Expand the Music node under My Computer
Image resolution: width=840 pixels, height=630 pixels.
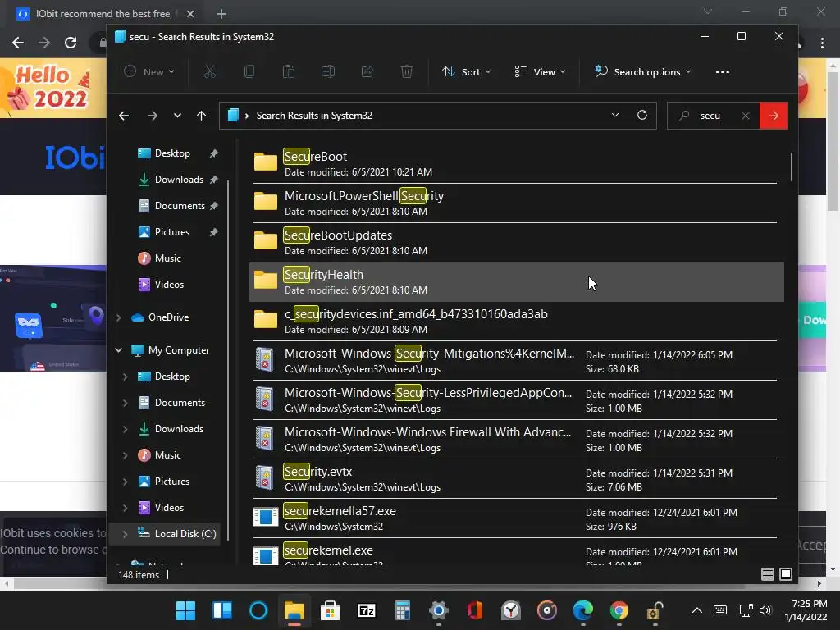(x=125, y=455)
